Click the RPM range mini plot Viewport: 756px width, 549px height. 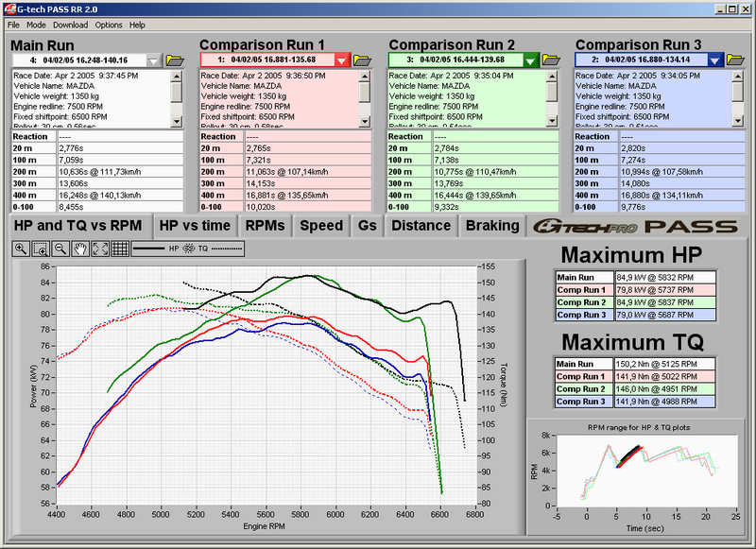tap(646, 471)
